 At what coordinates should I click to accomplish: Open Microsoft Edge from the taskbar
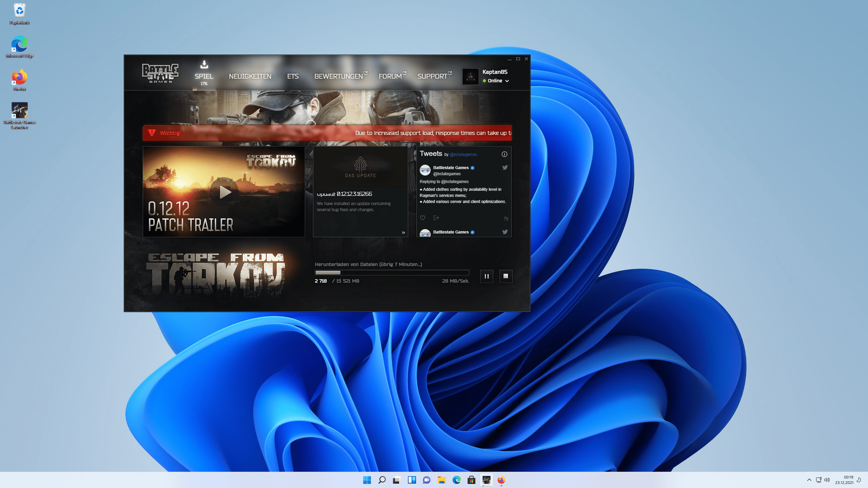tap(456, 480)
